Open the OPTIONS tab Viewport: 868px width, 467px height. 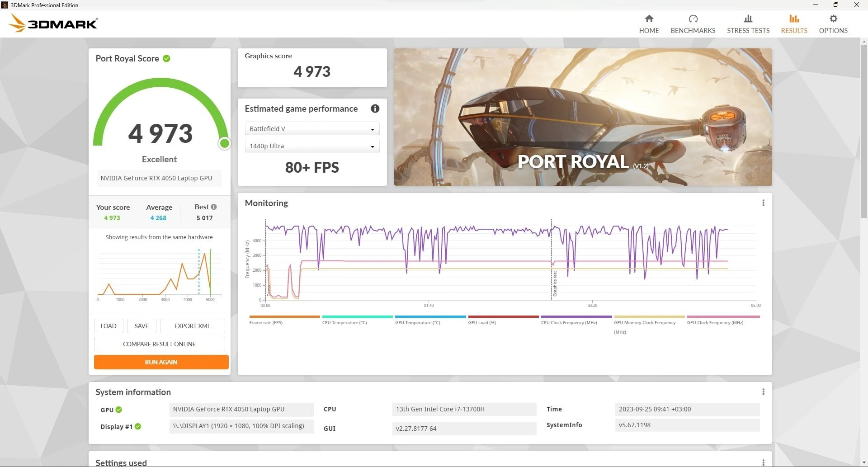point(833,31)
